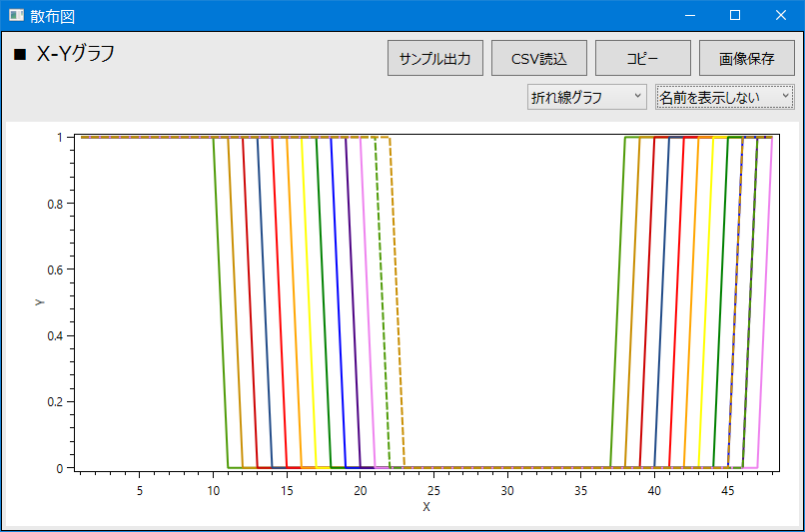This screenshot has width=805, height=532.
Task: Click the Y-axis tick label 0.4
Action: pos(55,336)
